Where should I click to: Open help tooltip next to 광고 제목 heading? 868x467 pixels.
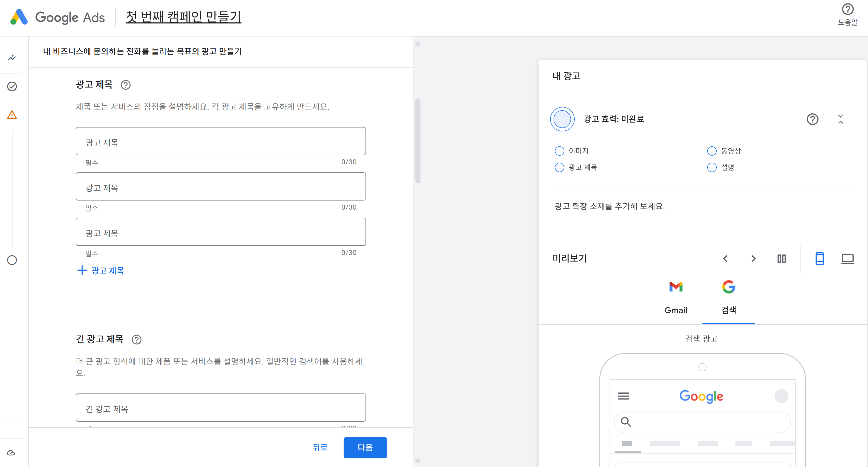(x=126, y=85)
